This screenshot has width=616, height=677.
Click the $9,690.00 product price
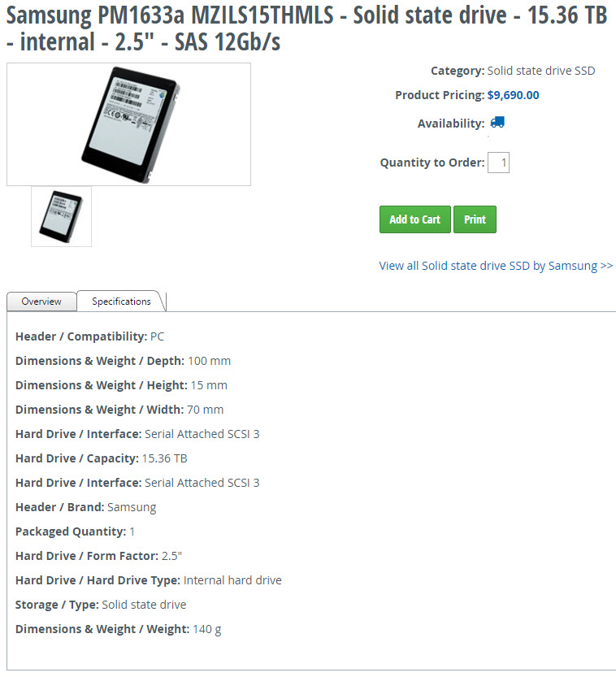[513, 95]
